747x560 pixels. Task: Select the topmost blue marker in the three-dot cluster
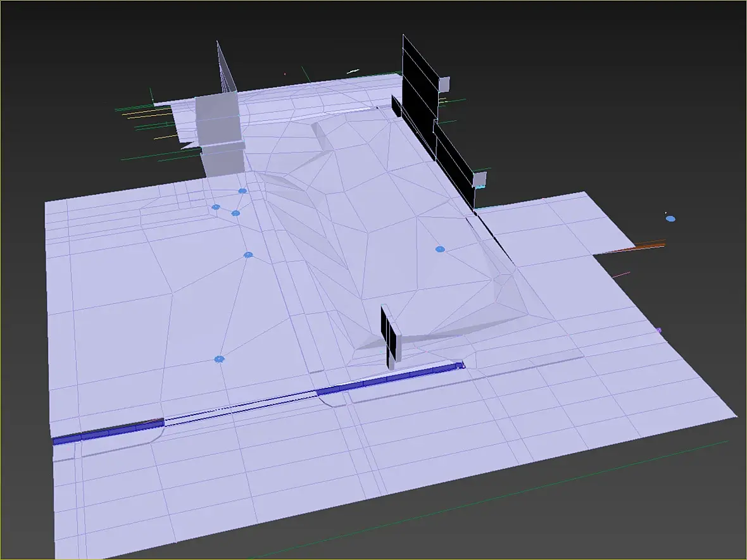click(x=242, y=190)
